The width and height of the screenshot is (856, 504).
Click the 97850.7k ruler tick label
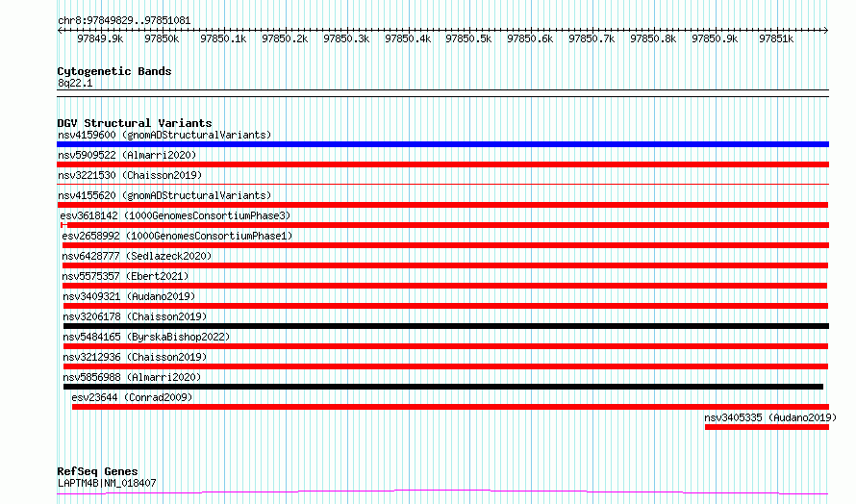[x=592, y=39]
